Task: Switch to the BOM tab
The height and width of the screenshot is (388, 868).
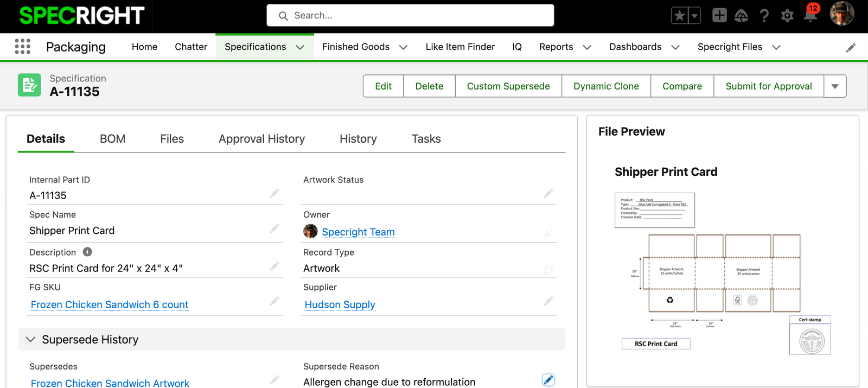Action: click(112, 139)
